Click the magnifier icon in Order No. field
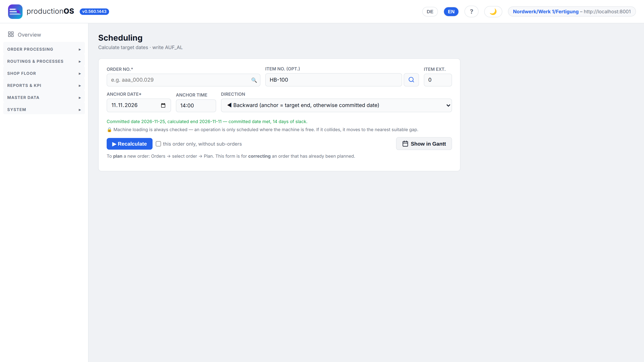The height and width of the screenshot is (362, 644). 254,80
